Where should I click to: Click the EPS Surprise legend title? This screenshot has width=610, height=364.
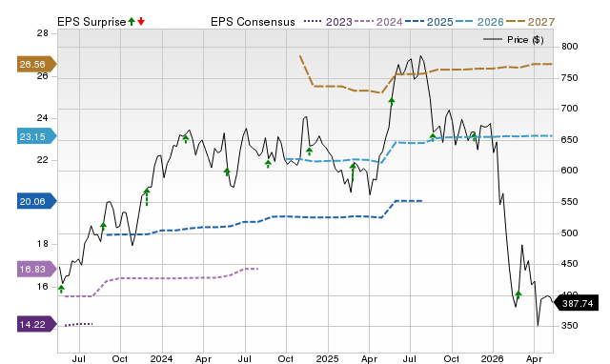91,22
